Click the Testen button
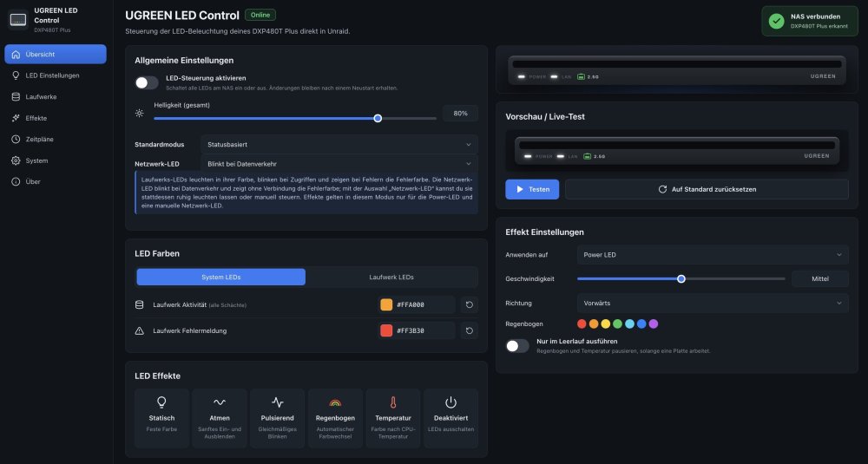Screen dimensions: 868x464 click(x=532, y=189)
